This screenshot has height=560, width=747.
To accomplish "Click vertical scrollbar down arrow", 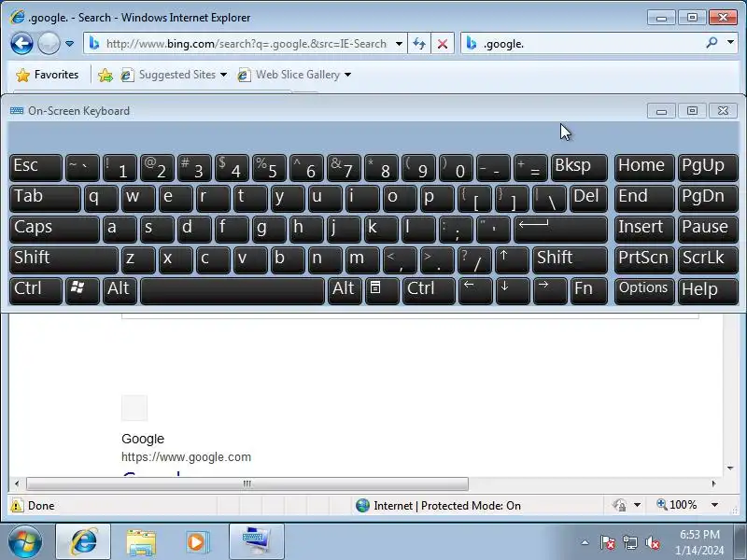I will (731, 469).
